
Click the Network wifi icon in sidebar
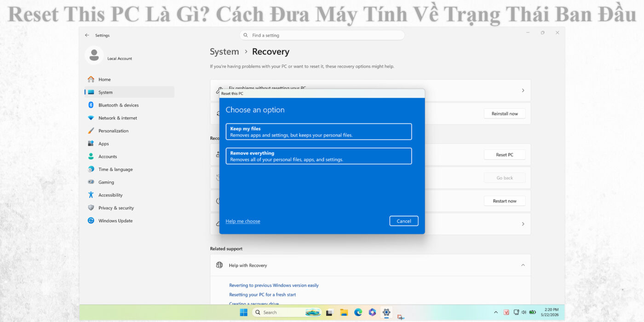[91, 118]
